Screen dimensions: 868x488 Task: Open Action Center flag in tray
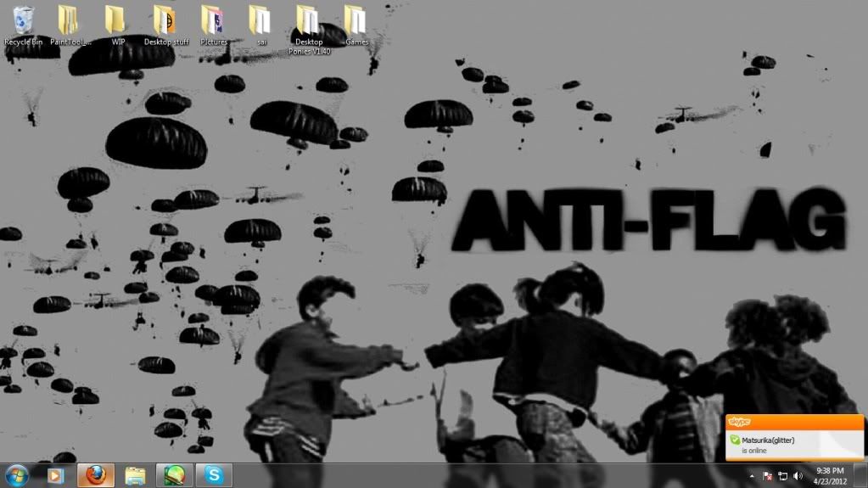(767, 476)
